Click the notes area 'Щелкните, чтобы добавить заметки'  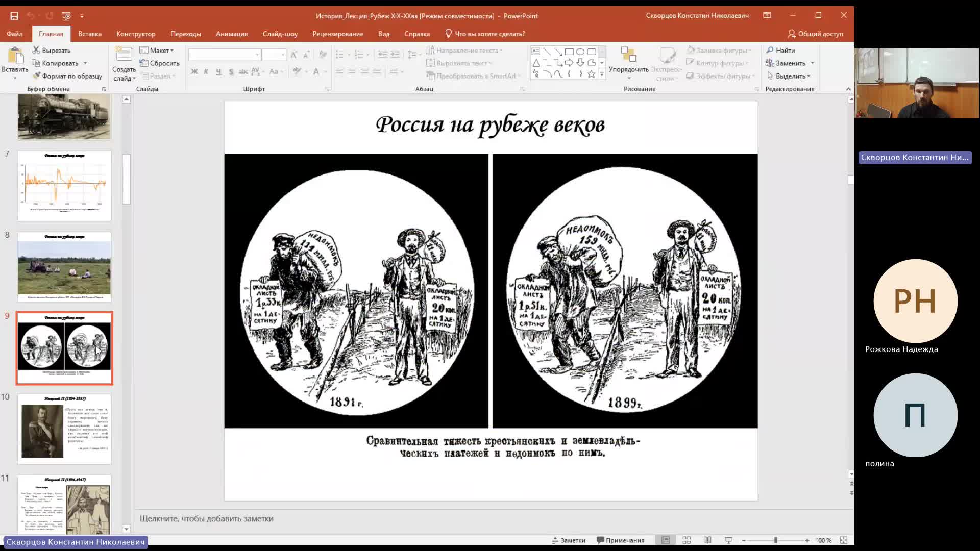207,518
